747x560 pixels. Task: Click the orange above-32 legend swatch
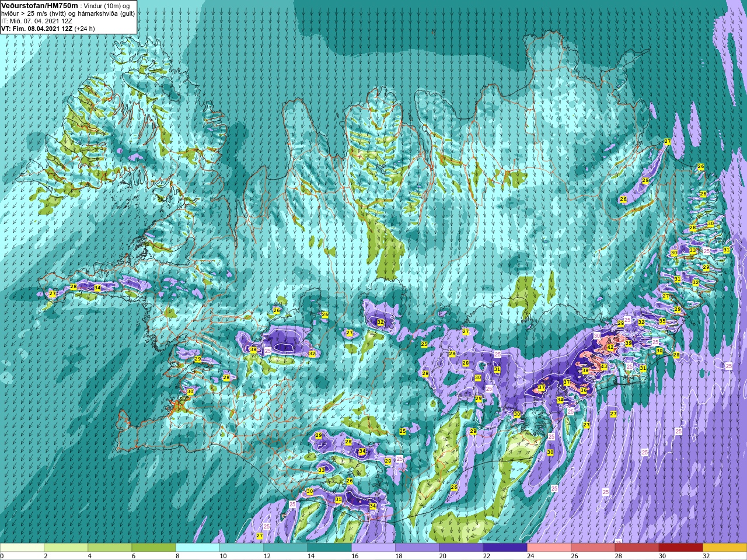tap(725, 548)
